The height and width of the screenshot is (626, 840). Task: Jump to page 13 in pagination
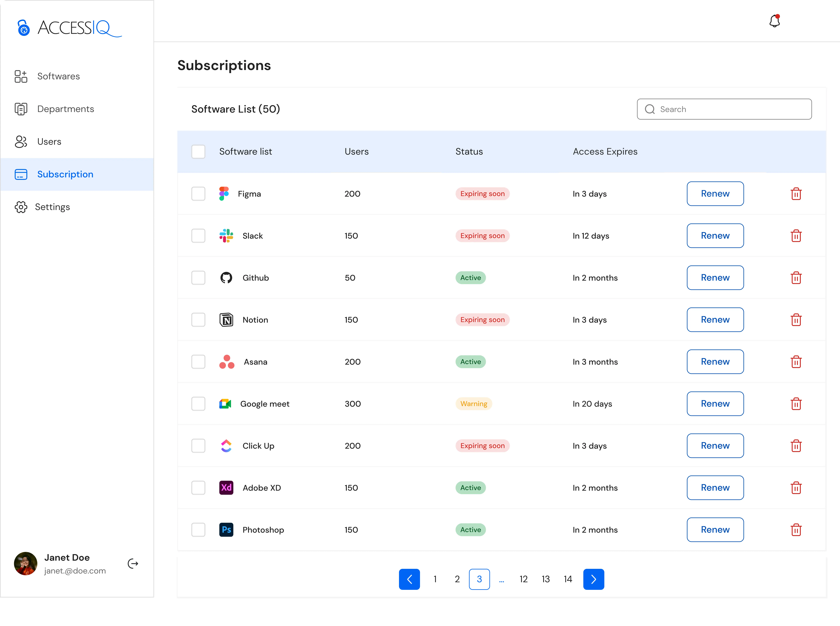(546, 579)
